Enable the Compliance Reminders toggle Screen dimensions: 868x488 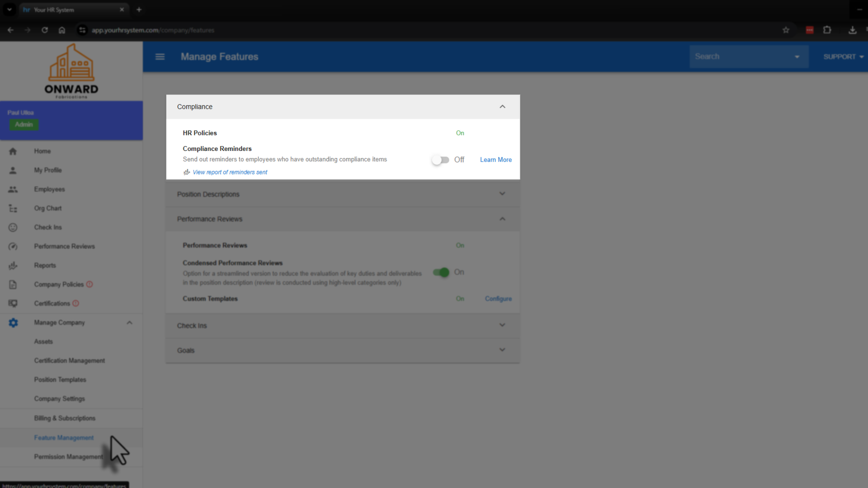pyautogui.click(x=440, y=160)
